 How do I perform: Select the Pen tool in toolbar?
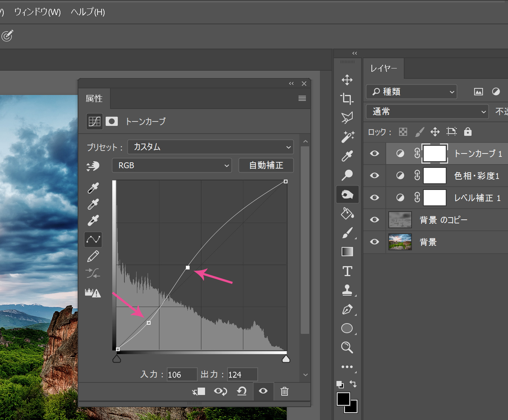[x=347, y=310]
